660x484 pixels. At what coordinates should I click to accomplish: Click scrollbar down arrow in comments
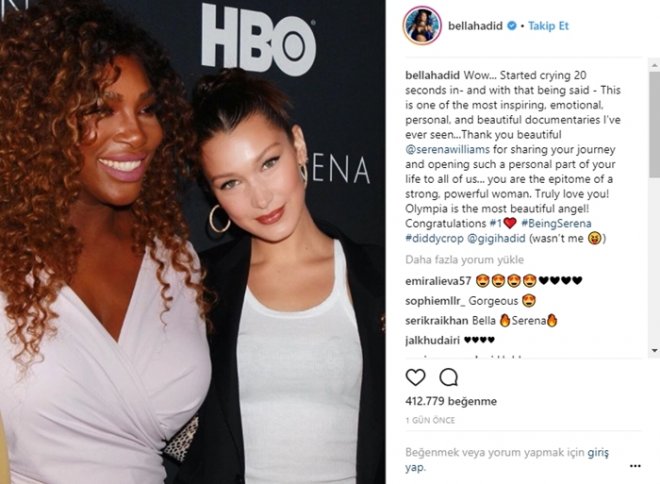[x=655, y=350]
